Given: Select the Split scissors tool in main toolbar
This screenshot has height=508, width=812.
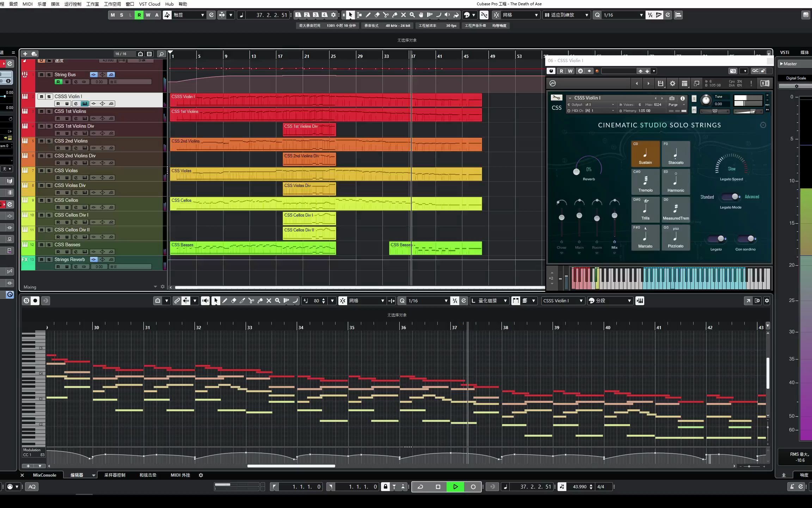Looking at the screenshot, I should pyautogui.click(x=386, y=15).
